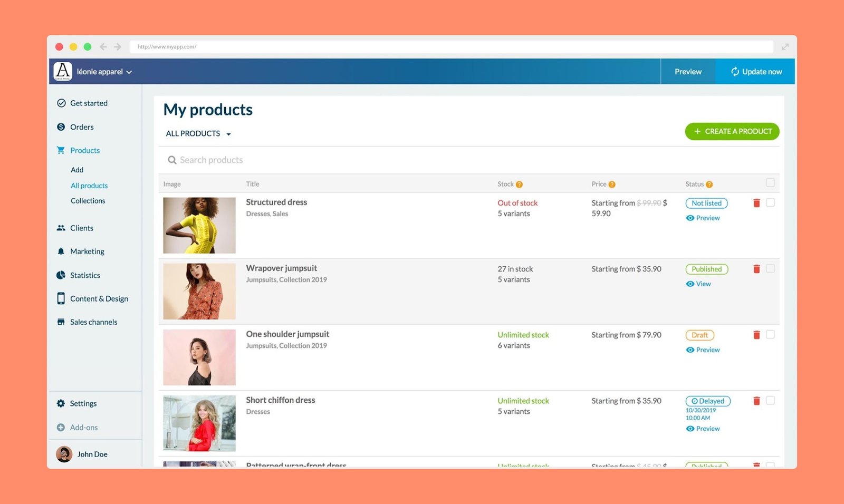This screenshot has width=844, height=504.
Task: Click View link for Wrapover jumpsuit
Action: 698,284
